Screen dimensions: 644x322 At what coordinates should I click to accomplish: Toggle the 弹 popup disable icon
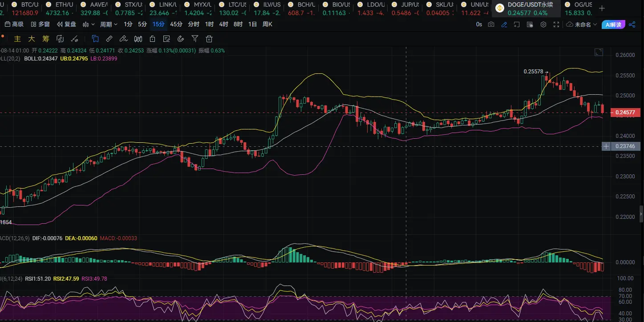[530, 24]
